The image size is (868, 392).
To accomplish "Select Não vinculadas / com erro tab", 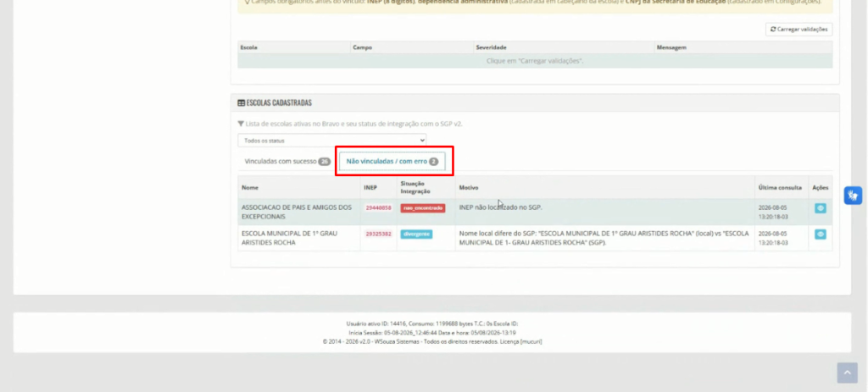I will pyautogui.click(x=392, y=162).
